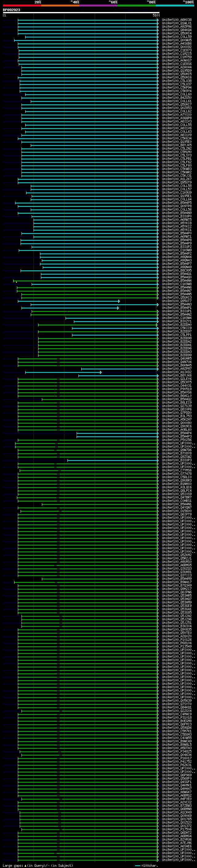Screen dimensions: 197x868
Task: Select hit UniRef100_P90519
Action: pos(177,389)
